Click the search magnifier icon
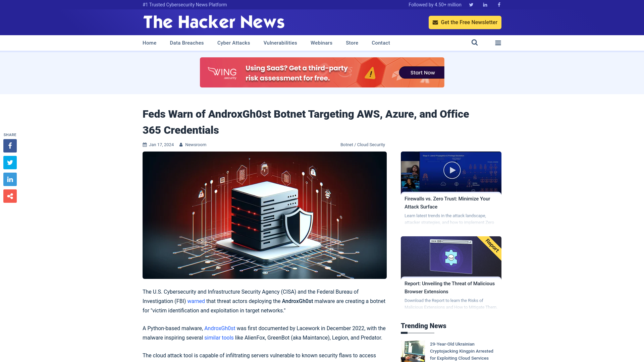 (475, 43)
